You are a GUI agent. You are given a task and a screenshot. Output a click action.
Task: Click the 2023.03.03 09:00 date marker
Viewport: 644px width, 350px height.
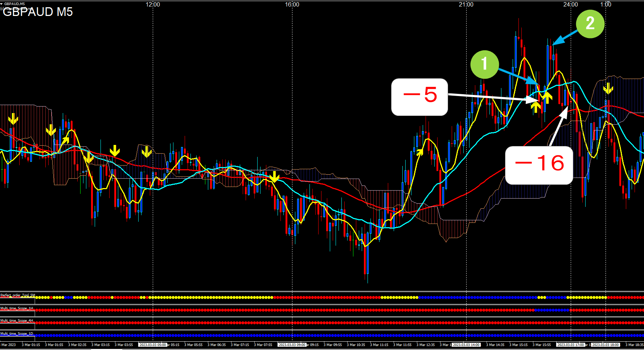pos(292,345)
